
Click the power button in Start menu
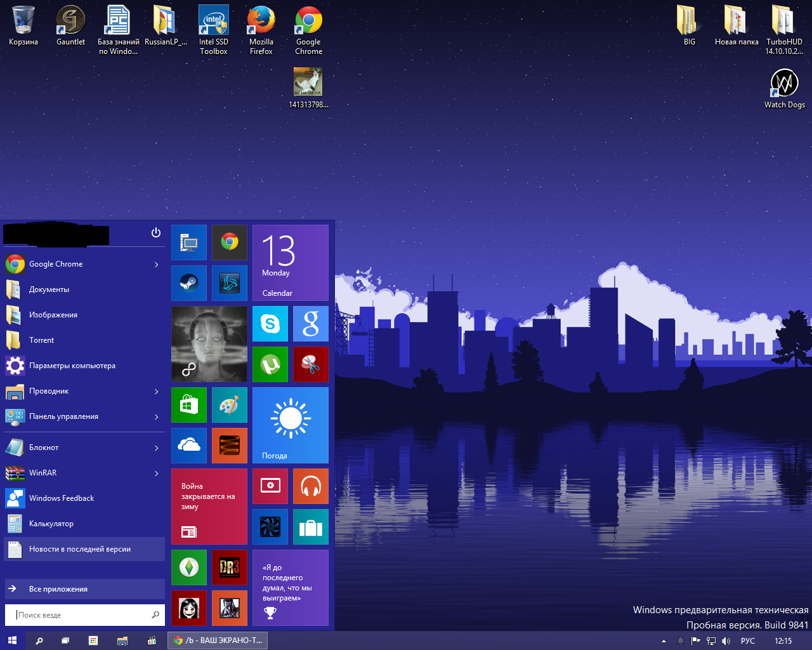click(x=156, y=233)
